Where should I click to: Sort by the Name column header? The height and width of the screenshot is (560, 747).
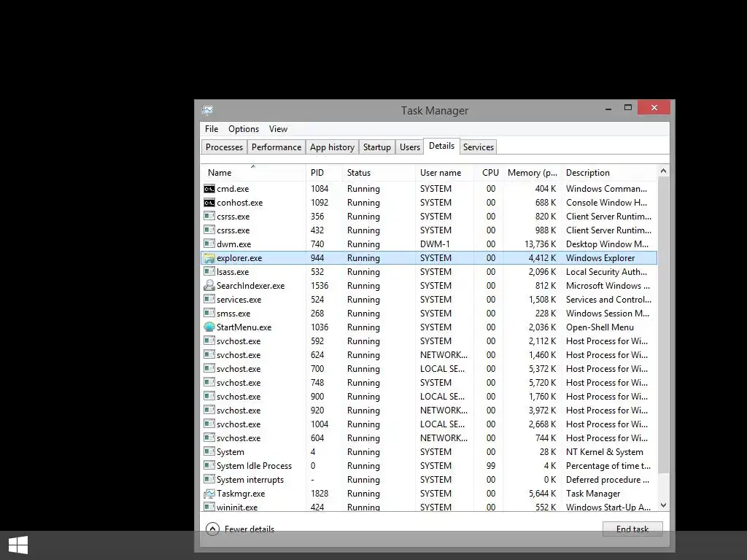pos(253,173)
